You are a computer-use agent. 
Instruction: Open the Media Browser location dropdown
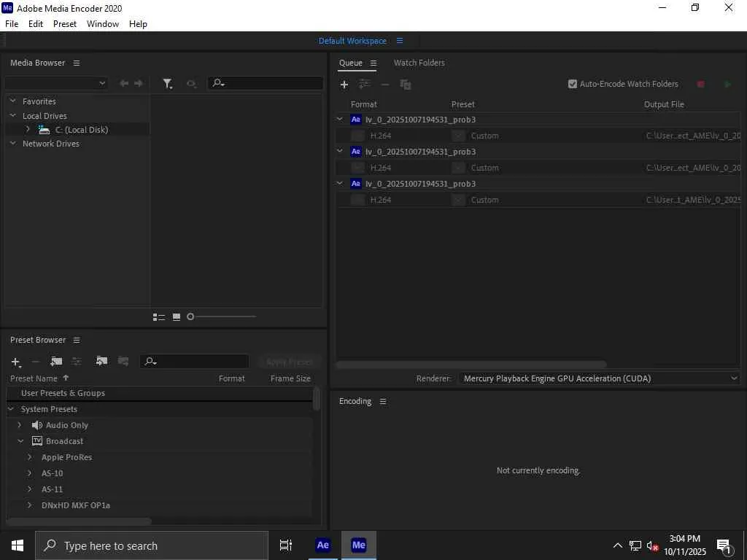point(56,83)
